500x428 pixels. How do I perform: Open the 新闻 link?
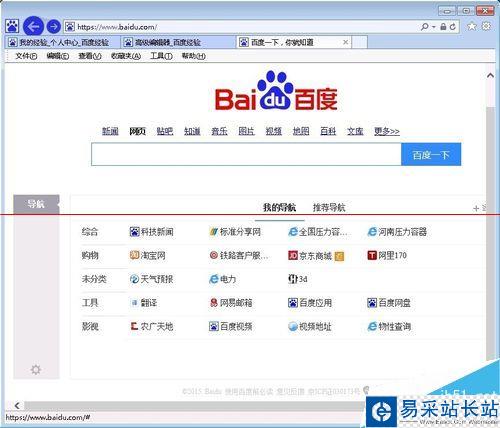coord(110,131)
